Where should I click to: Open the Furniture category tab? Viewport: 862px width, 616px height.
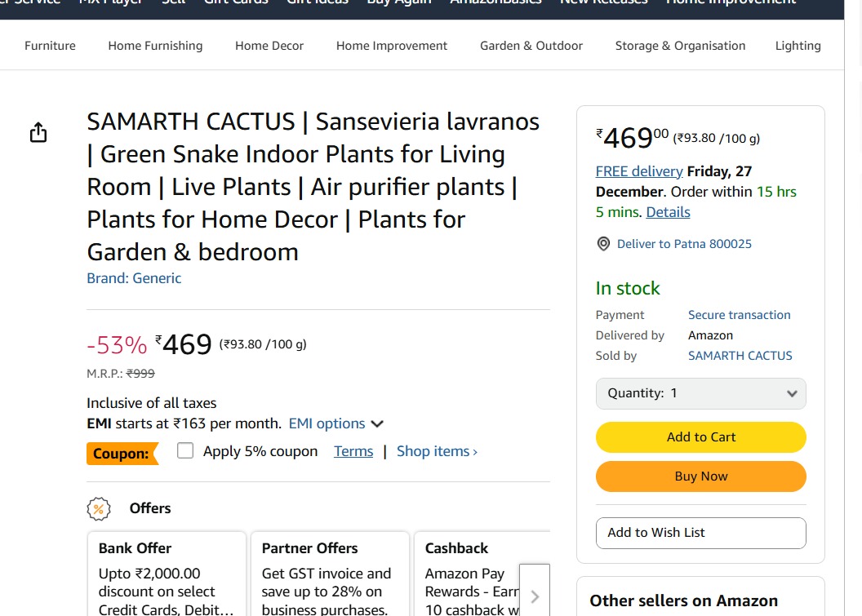(50, 46)
